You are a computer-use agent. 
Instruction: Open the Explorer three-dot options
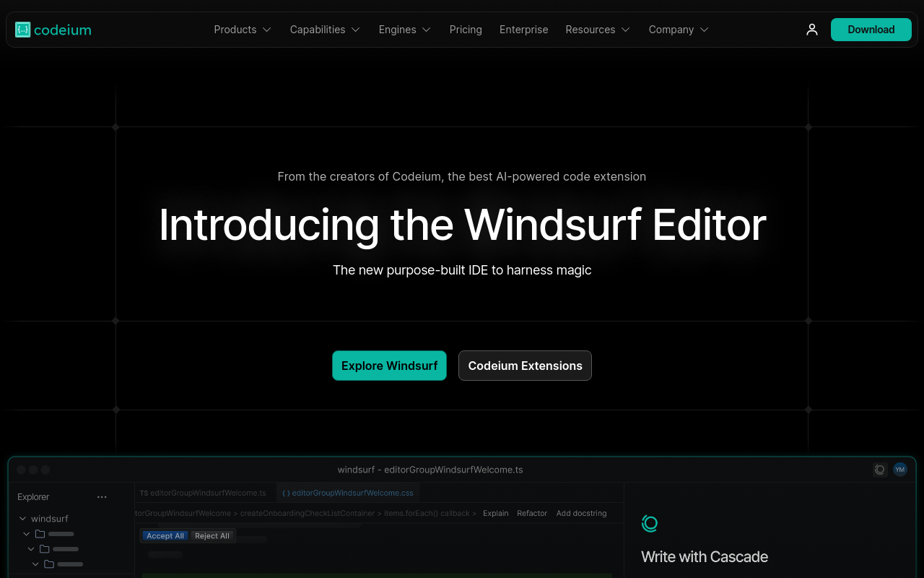coord(102,497)
